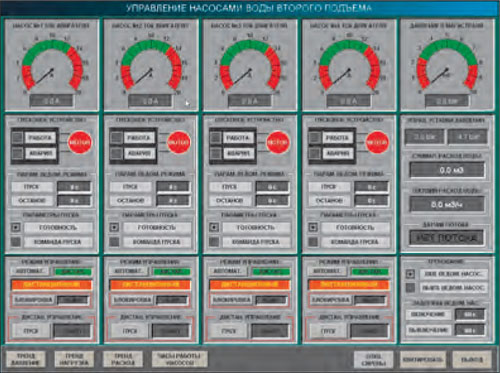Click pump 2 РАБОТА status lamp square
500x373 pixels.
click(x=116, y=137)
